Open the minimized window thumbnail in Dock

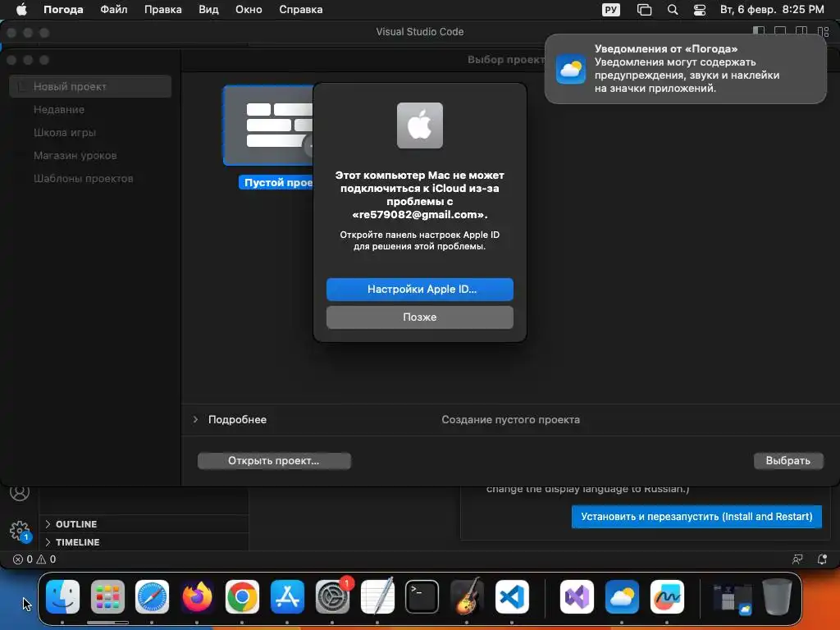732,598
